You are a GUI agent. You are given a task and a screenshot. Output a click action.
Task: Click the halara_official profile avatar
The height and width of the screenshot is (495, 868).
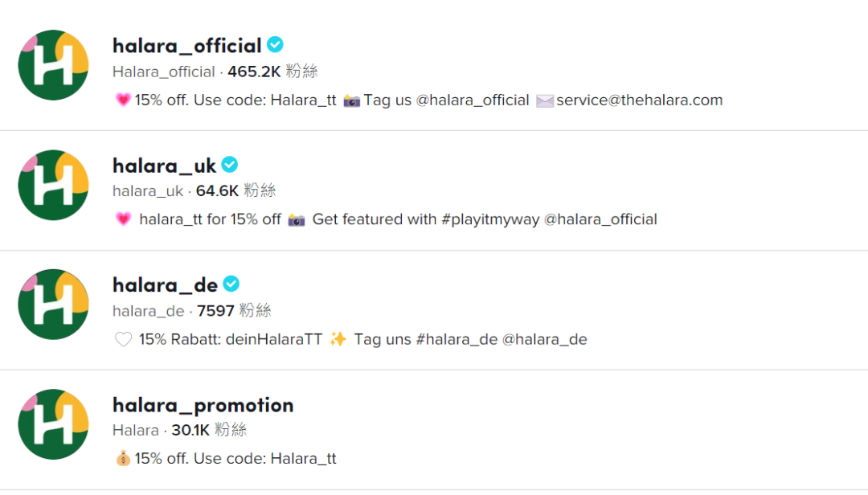click(x=53, y=65)
